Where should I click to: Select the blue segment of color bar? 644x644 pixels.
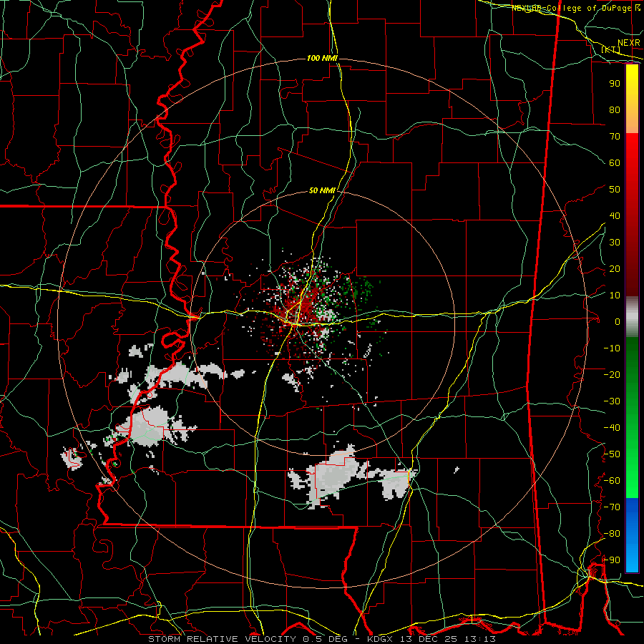pos(632,535)
